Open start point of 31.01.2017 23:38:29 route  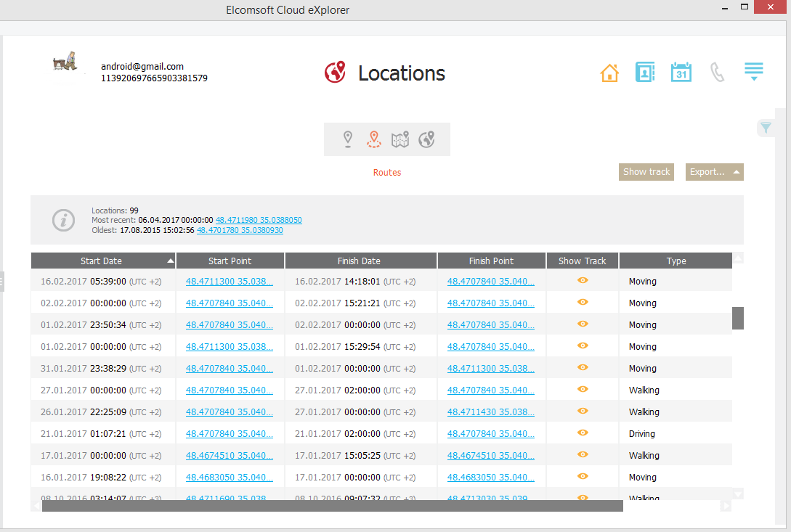pyautogui.click(x=229, y=369)
